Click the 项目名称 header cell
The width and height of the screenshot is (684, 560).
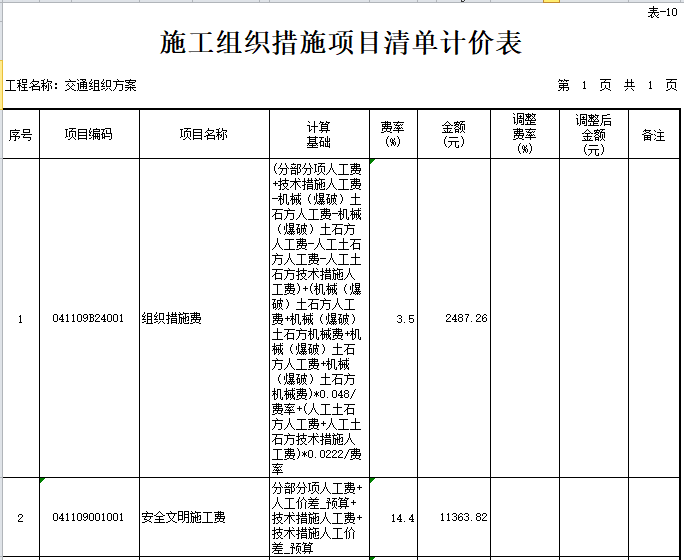click(x=203, y=134)
